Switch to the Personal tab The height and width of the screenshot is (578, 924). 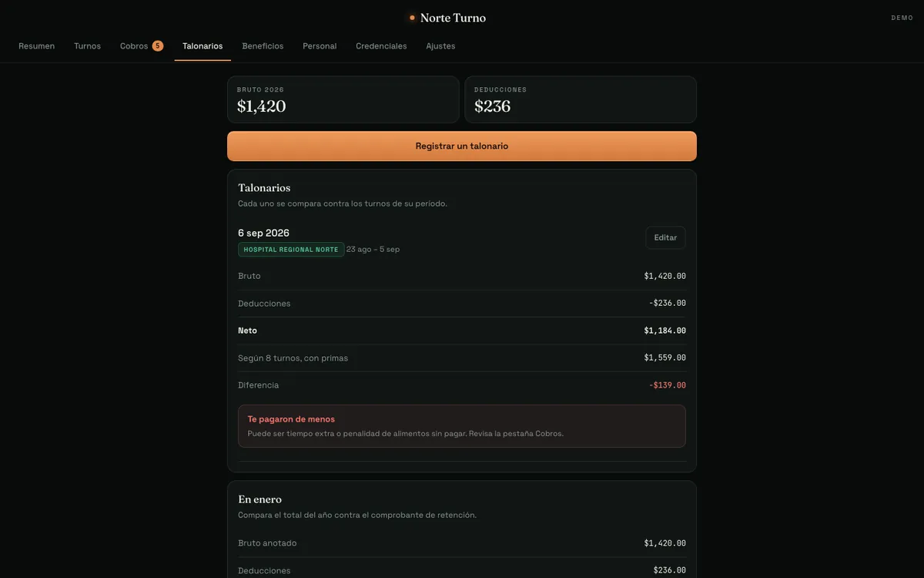320,46
